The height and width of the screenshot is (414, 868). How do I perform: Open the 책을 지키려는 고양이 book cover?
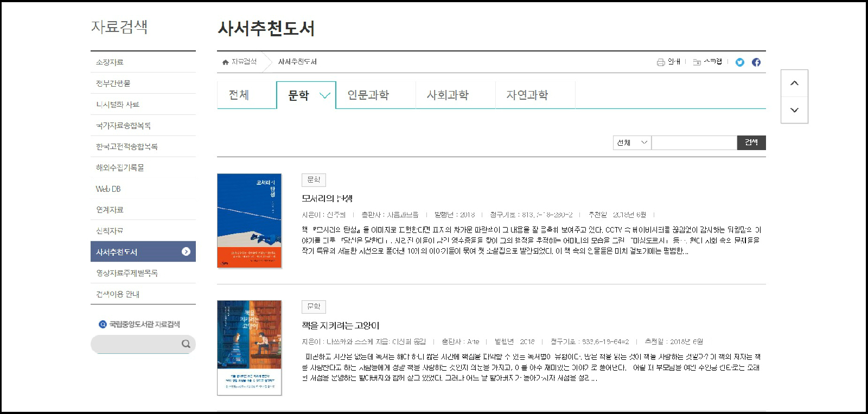click(x=249, y=347)
